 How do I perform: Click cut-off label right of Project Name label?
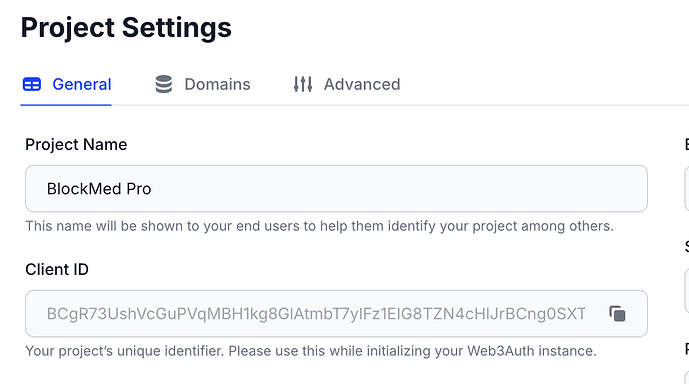click(687, 144)
